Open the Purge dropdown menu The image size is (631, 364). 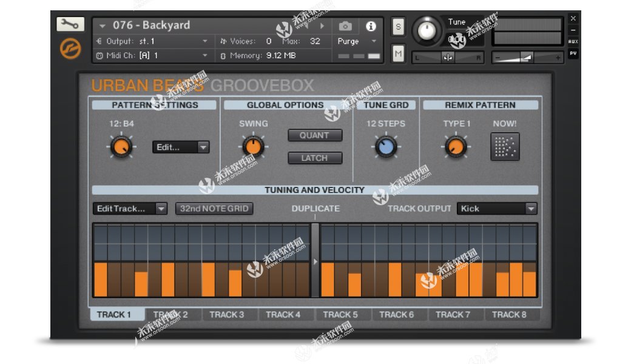(374, 41)
